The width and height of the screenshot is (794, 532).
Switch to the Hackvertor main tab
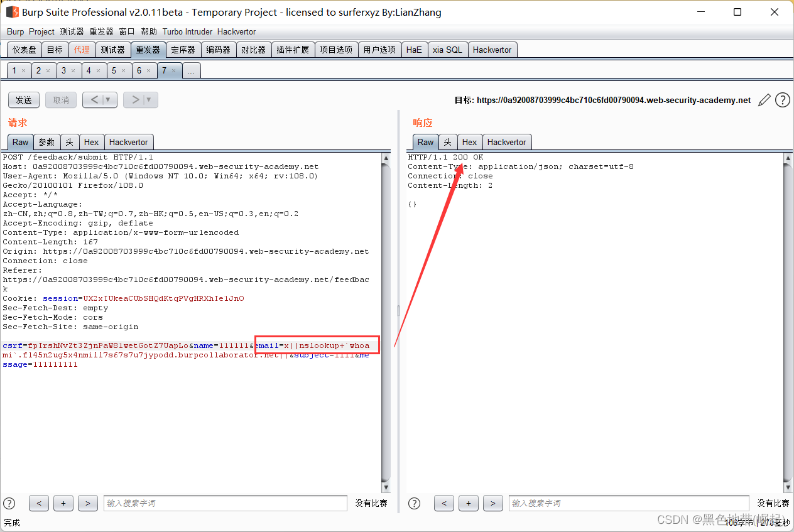(x=492, y=50)
